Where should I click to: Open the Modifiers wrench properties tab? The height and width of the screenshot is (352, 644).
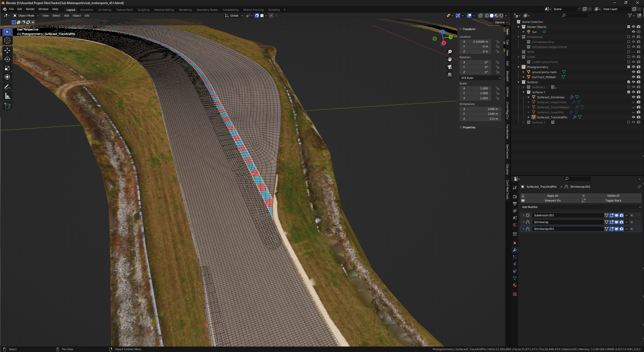515,250
